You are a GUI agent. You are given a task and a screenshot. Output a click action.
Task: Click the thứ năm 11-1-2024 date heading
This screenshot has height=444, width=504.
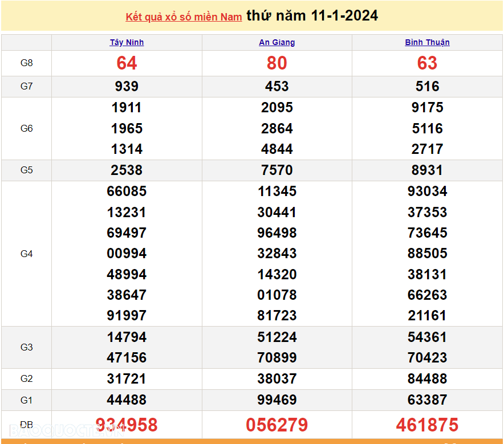pos(312,15)
